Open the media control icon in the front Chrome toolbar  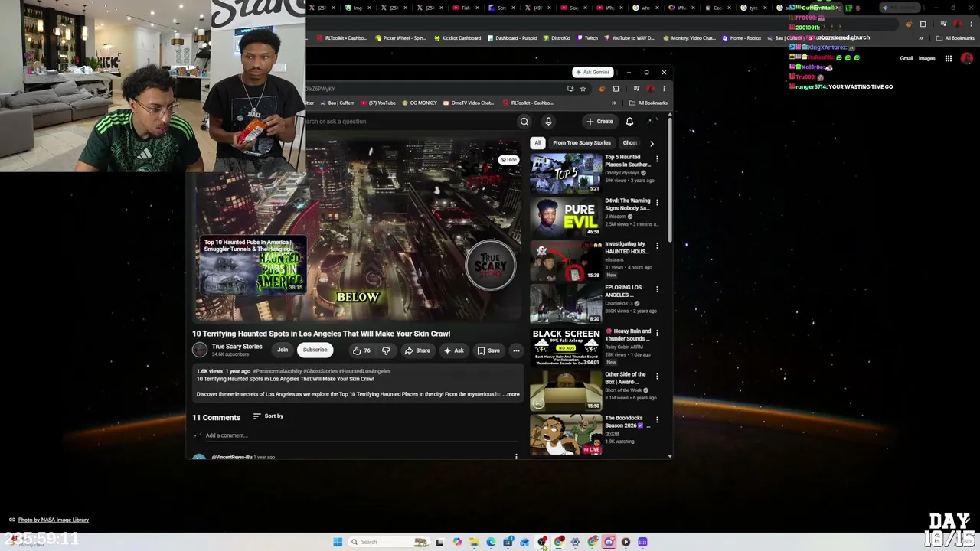[x=636, y=89]
